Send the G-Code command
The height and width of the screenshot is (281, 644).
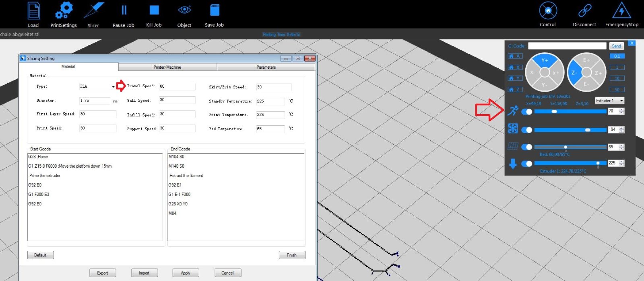click(x=616, y=46)
